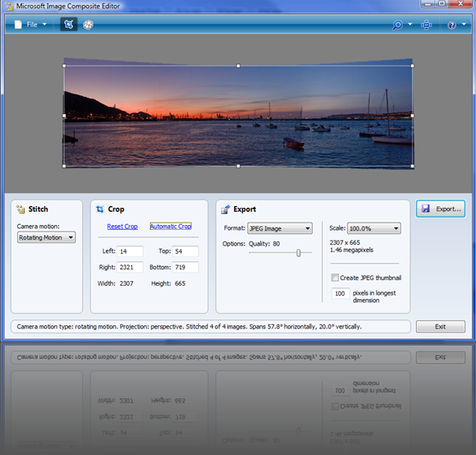The image size is (476, 455).
Task: Click the new document icon beside File
Action: pyautogui.click(x=18, y=25)
